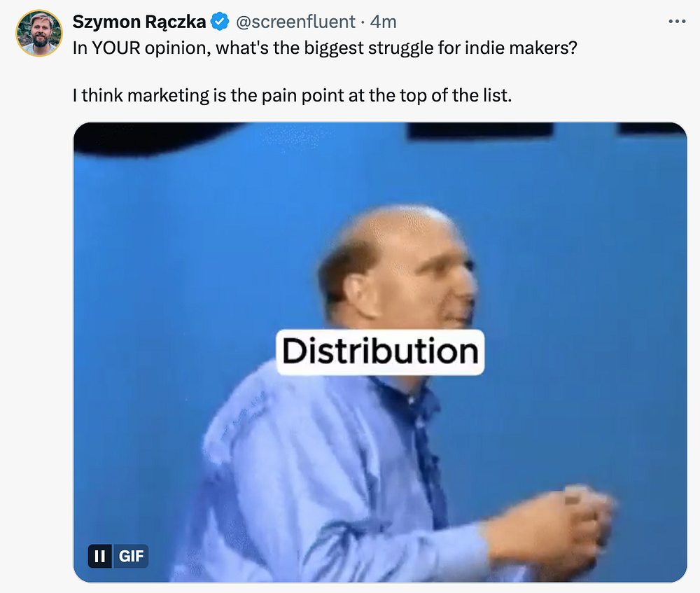The width and height of the screenshot is (700, 593).
Task: Open the tweet's three-dot more options menu
Action: 677,22
